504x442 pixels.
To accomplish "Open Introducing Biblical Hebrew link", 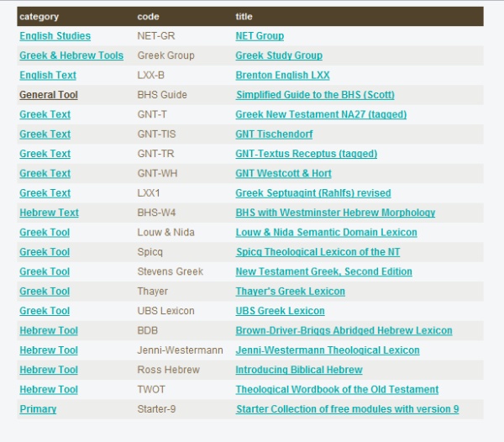I will 299,370.
